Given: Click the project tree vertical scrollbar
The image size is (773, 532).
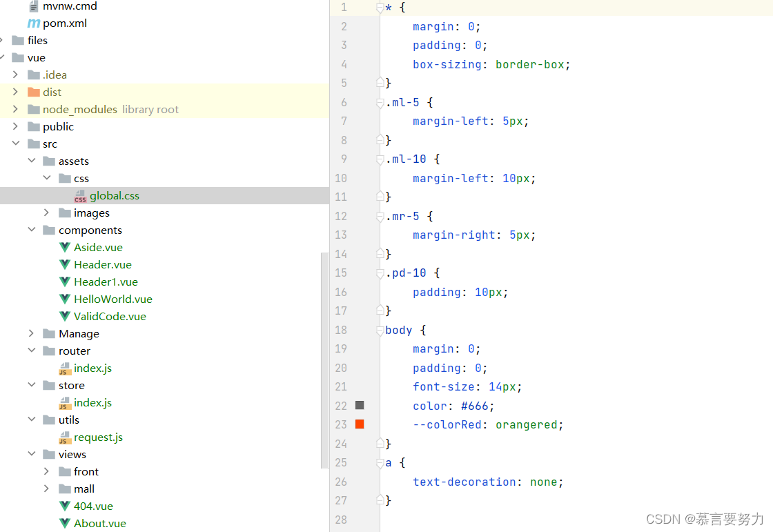Looking at the screenshot, I should coord(324,360).
